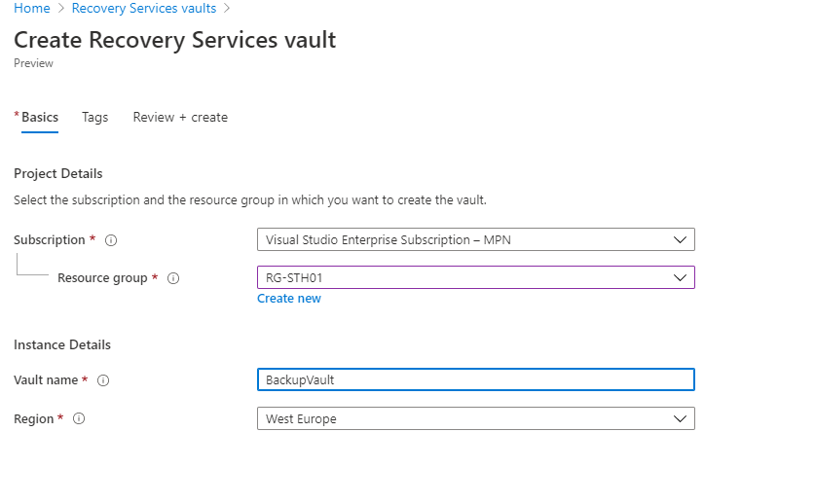This screenshot has width=815, height=504.
Task: Click the Subscription field label
Action: pos(50,240)
